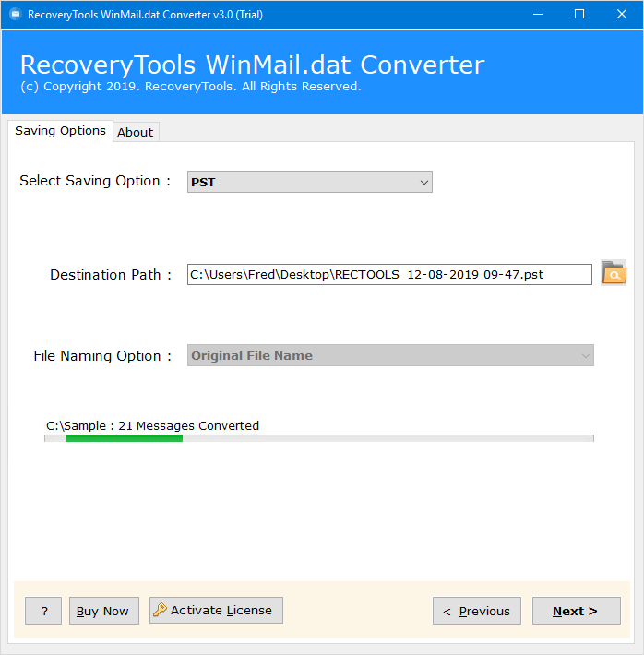Click the Destination Path text field
Image resolution: width=644 pixels, height=655 pixels.
click(389, 274)
